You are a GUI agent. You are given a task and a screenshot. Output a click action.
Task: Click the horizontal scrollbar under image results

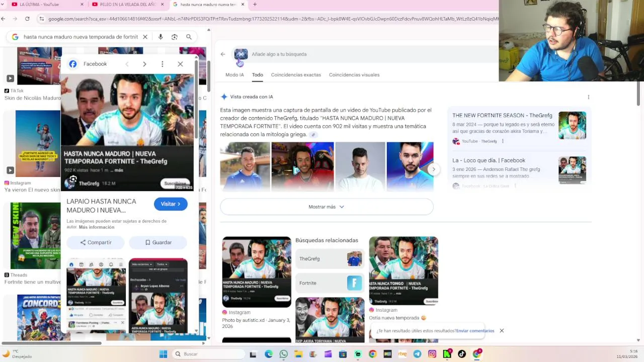coord(52,343)
